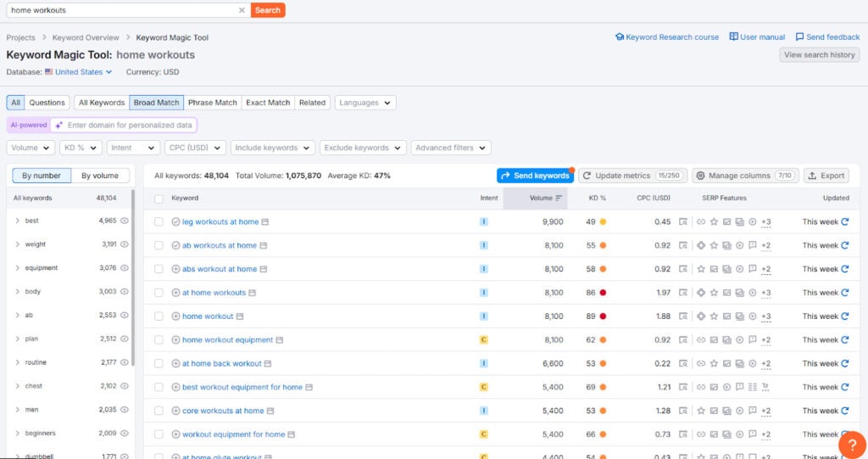This screenshot has height=459, width=868.
Task: Check the leg workouts at home row
Action: (159, 221)
